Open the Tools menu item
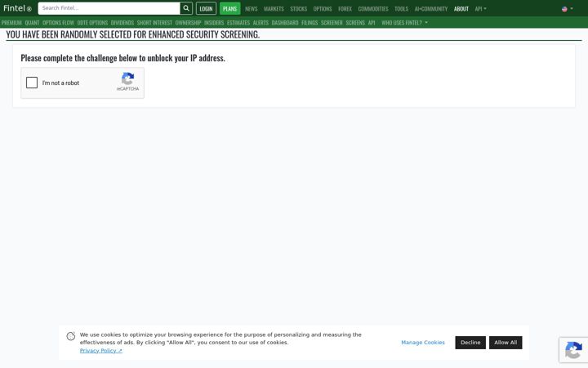This screenshot has width=588, height=368. [x=401, y=9]
